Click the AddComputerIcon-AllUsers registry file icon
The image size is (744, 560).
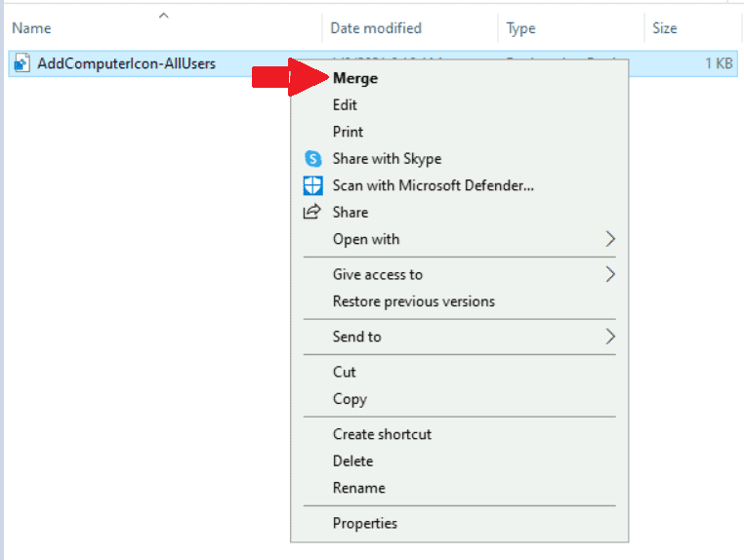(x=23, y=64)
